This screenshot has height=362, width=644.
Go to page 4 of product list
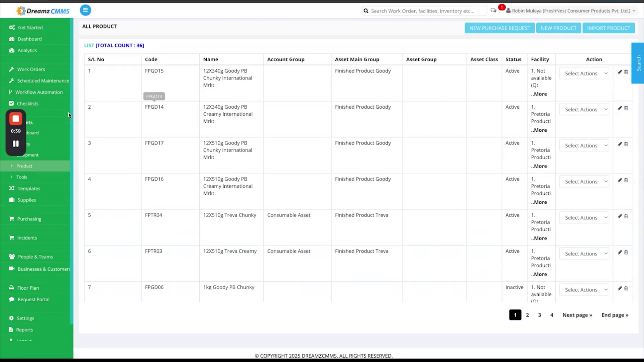pyautogui.click(x=552, y=315)
